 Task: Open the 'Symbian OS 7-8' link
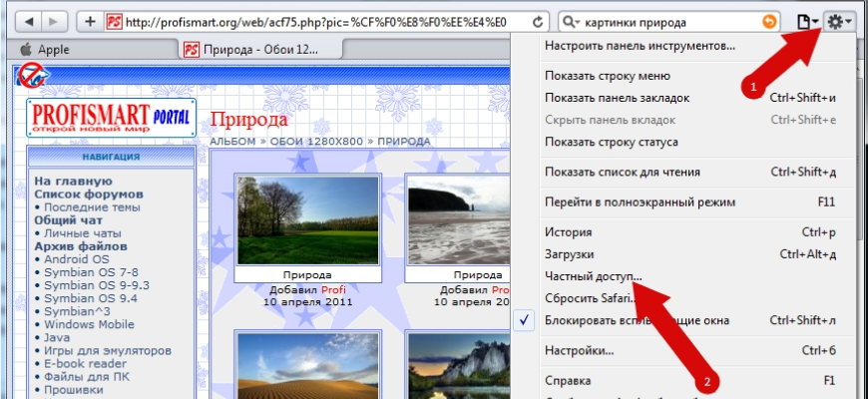92,272
